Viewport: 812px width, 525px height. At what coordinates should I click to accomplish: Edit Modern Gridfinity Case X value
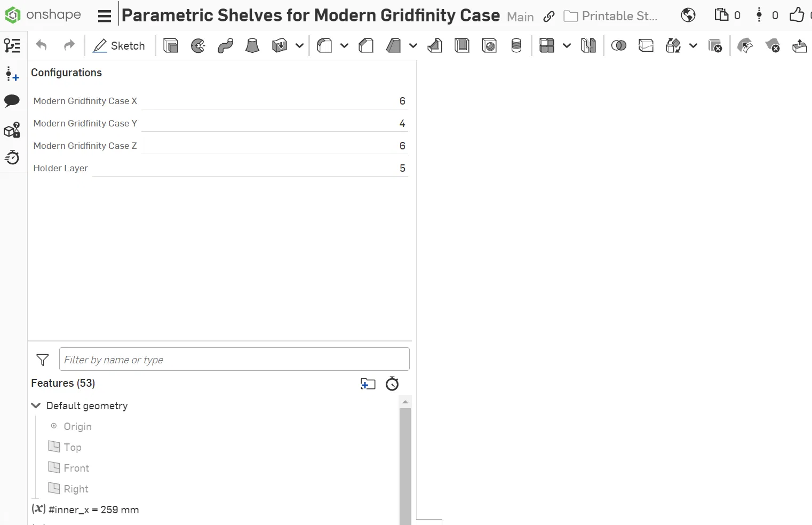pyautogui.click(x=274, y=101)
